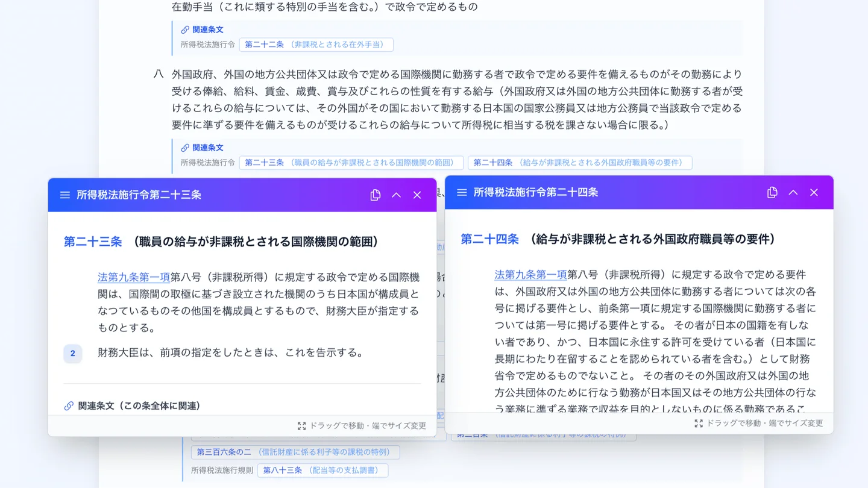Click 関連条文（この条全体に関連） link icon in left panel
Viewport: 868px width, 488px height.
click(x=69, y=406)
